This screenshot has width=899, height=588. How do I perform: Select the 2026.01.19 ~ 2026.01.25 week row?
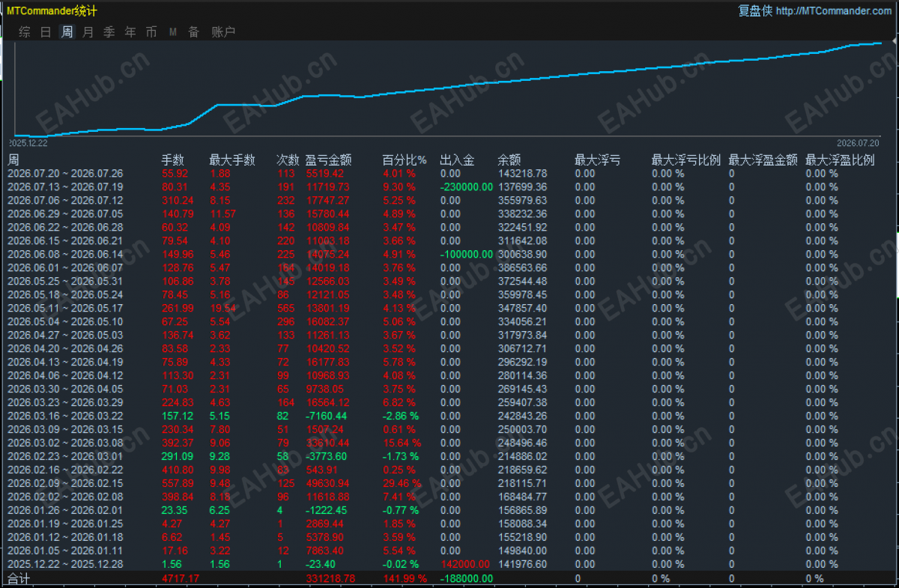tap(449, 524)
